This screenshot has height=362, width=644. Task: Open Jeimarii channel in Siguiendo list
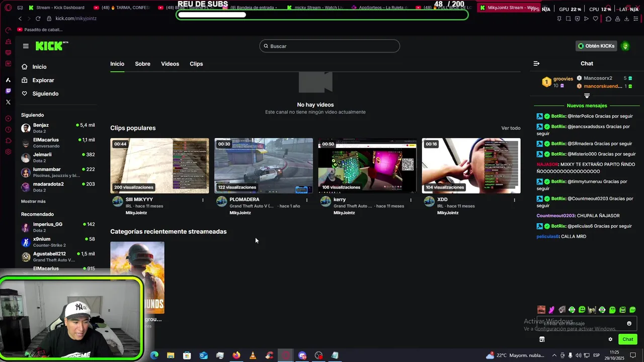coord(58,157)
